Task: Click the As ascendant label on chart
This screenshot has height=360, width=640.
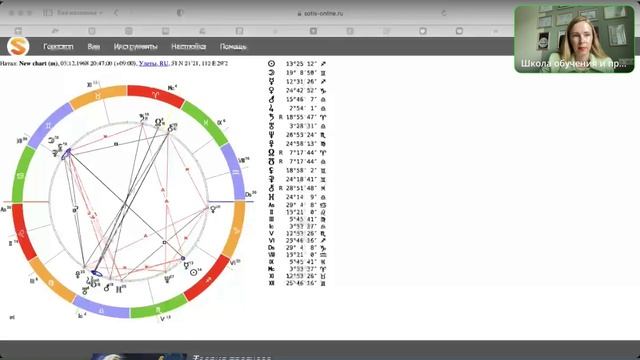Action: 5,209
